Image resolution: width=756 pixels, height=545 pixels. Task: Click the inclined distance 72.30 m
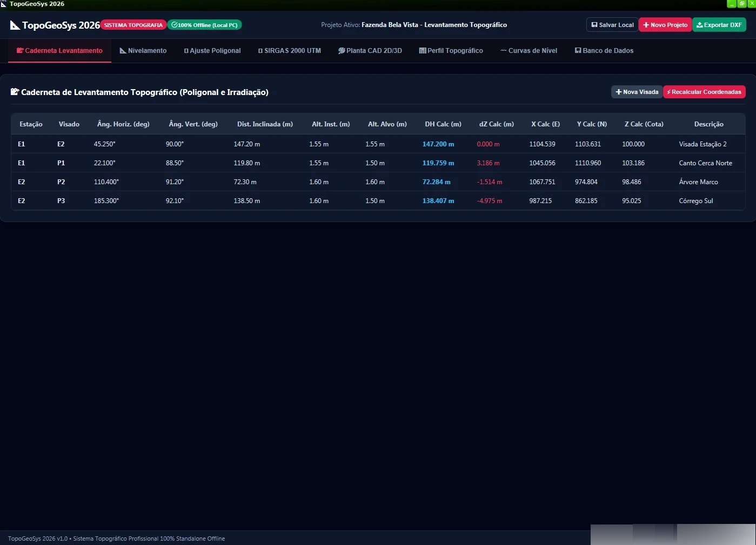tap(245, 182)
